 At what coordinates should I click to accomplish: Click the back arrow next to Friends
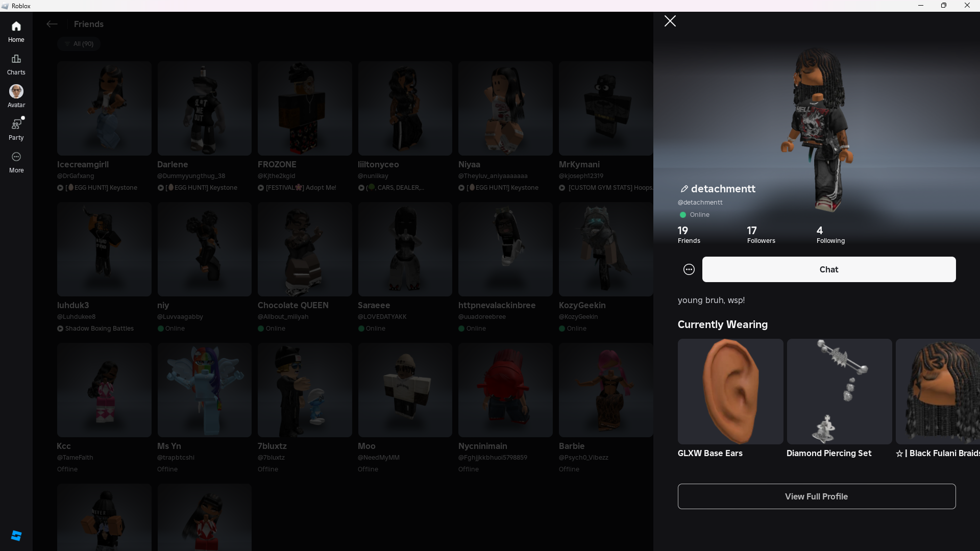coord(52,24)
